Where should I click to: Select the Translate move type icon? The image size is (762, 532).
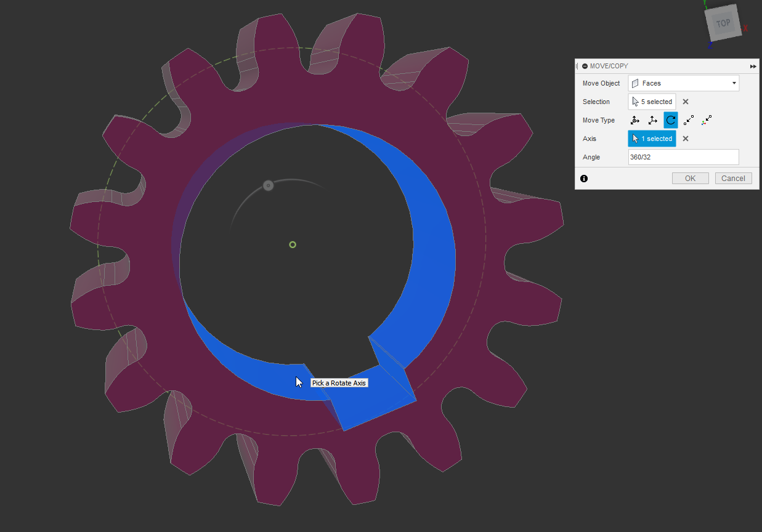[x=653, y=120]
